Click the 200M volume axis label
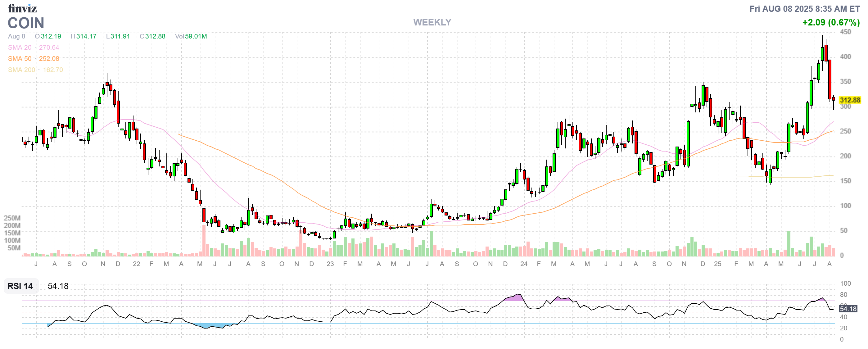This screenshot has height=349, width=868. pos(12,225)
